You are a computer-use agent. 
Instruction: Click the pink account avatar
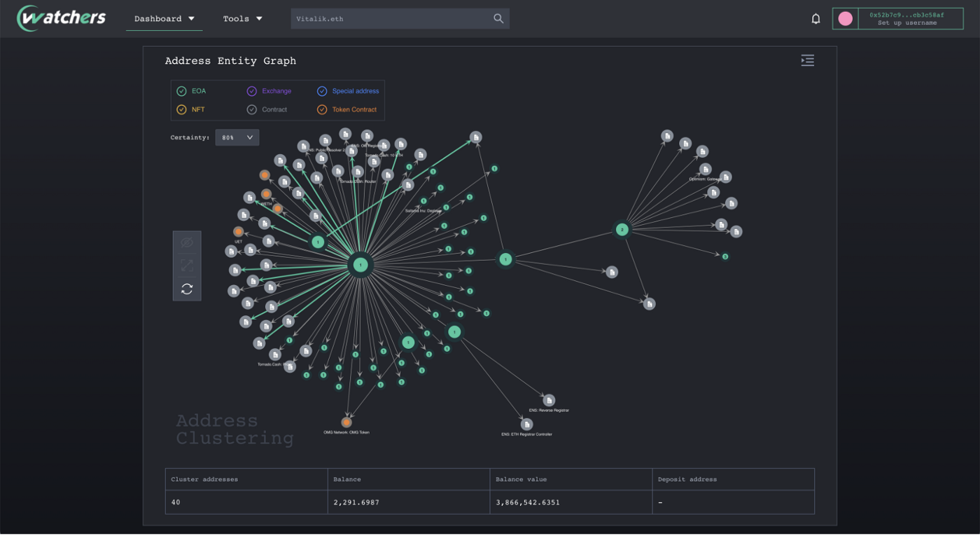(846, 19)
